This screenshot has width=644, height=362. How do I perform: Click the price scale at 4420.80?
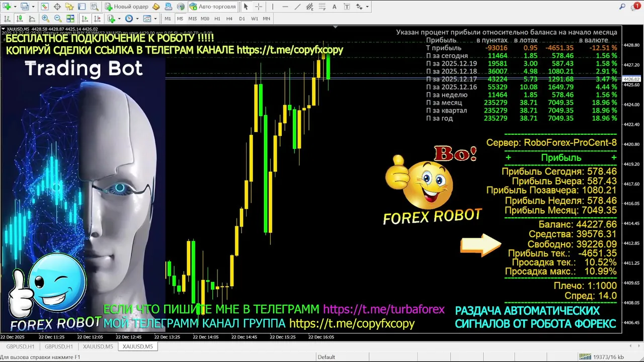(631, 144)
